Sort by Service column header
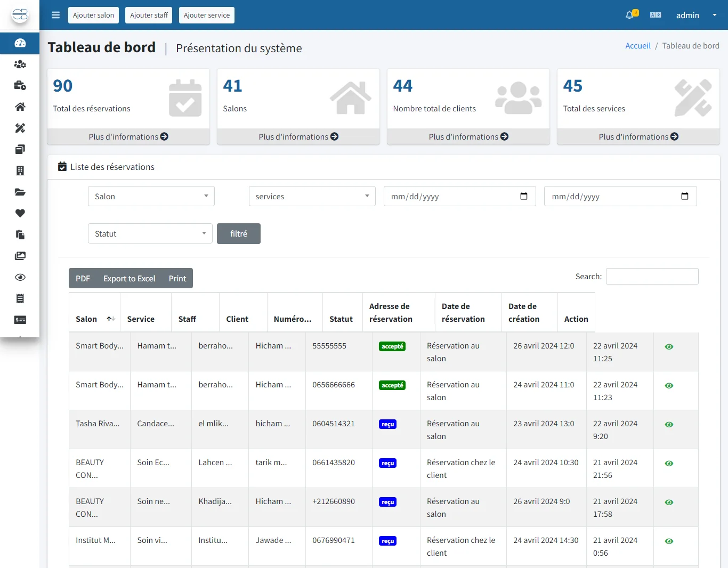728x568 pixels. coord(145,312)
